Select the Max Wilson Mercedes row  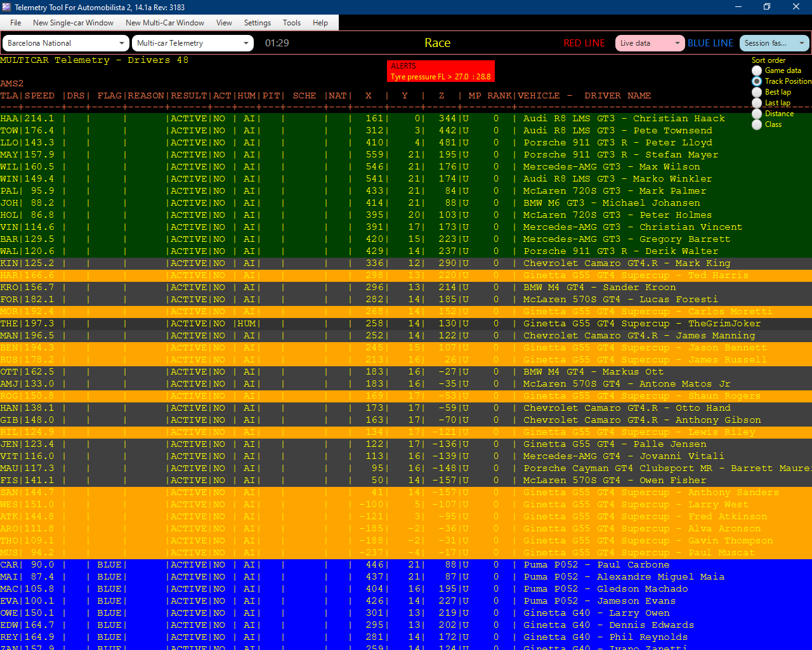point(406,167)
